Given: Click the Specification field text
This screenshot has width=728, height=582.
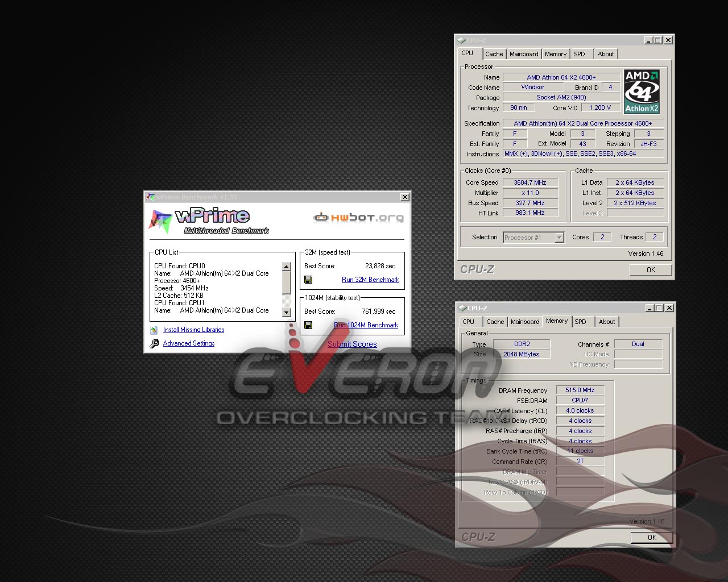Looking at the screenshot, I should pos(583,123).
